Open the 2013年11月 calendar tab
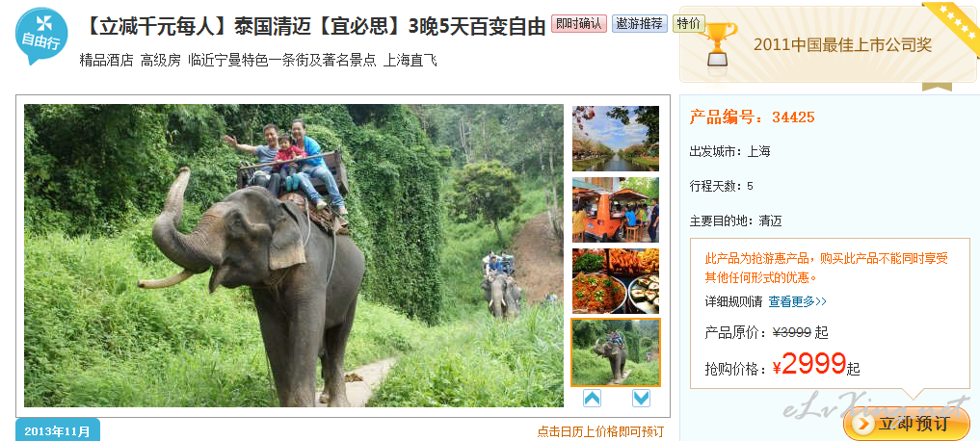The image size is (980, 441). (58, 431)
